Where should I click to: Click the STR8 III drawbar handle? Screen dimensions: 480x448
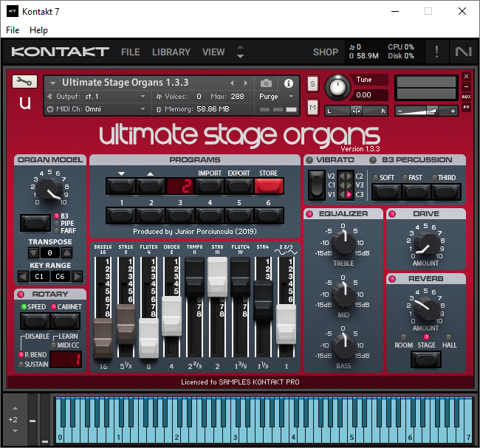tap(217, 277)
